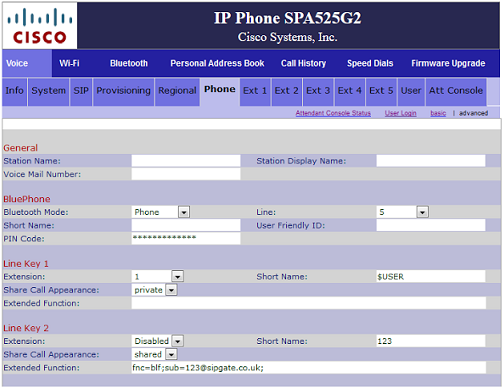504x388 pixels.
Task: Open the Ext 5 sub-tab
Action: click(x=381, y=92)
